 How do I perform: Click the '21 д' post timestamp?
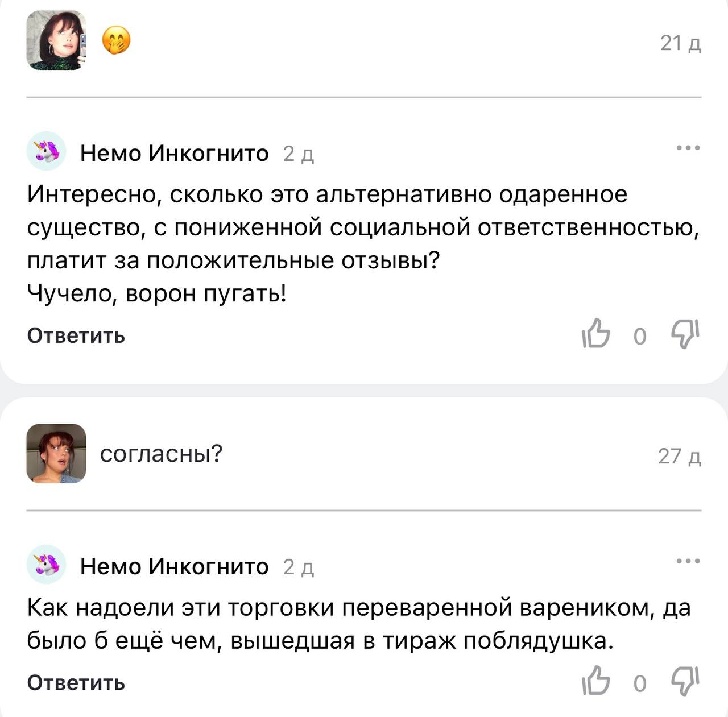(680, 43)
